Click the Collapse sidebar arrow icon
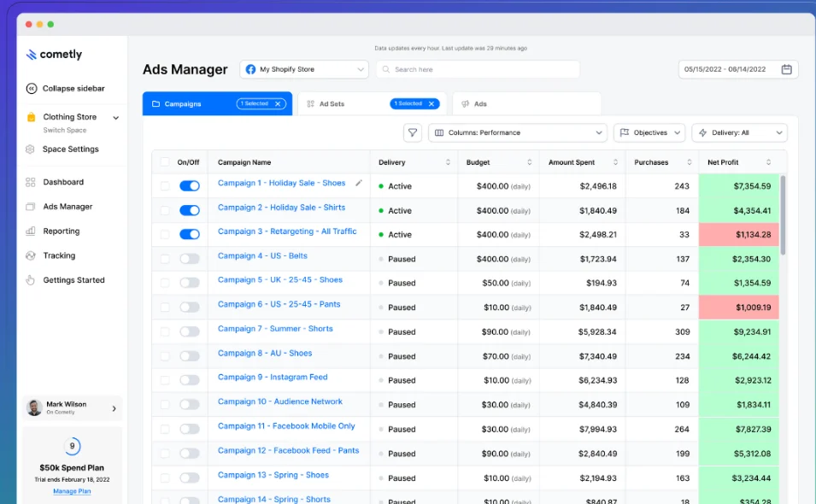 pyautogui.click(x=32, y=89)
